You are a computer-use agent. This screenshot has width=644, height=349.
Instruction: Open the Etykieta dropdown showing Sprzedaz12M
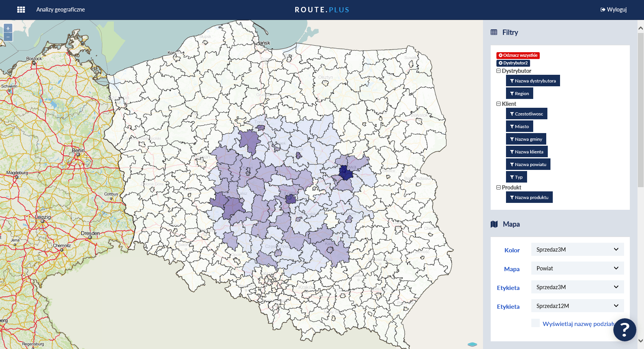pos(577,306)
